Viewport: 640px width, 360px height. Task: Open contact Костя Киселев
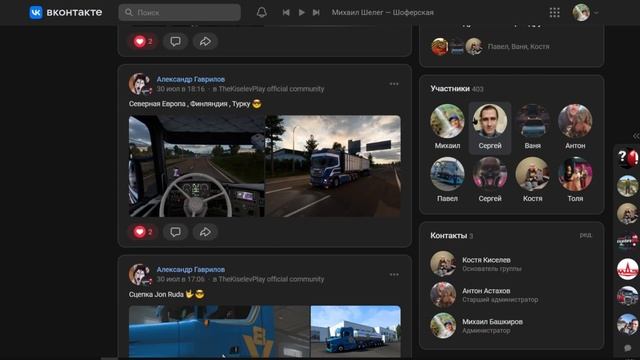(x=486, y=260)
